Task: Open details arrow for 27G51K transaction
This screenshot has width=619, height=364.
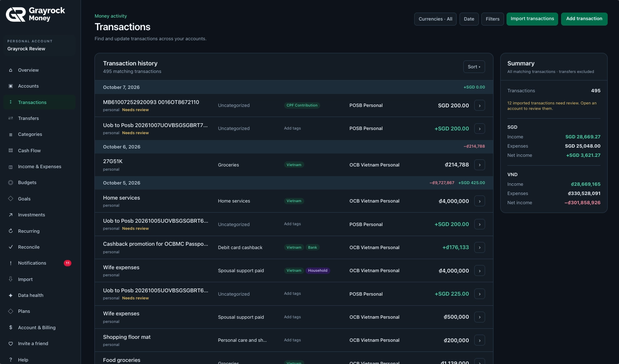Action: click(480, 165)
